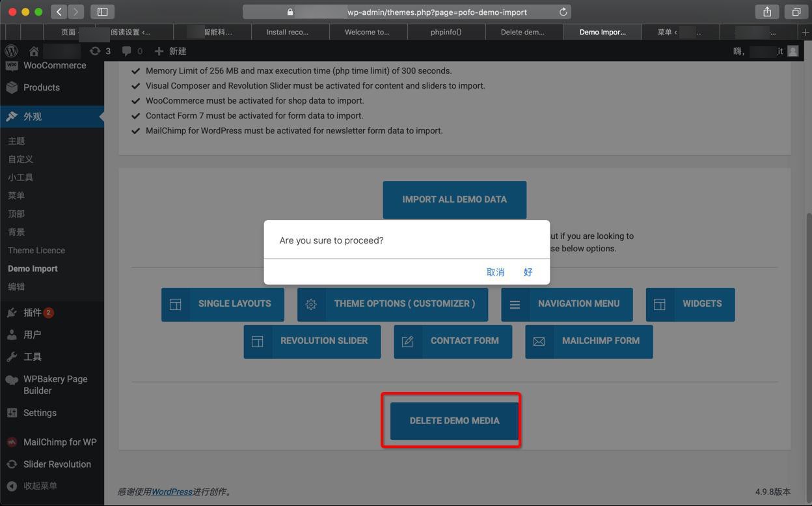
Task: Click the IMPORT ALL DEMO DATA button
Action: [x=454, y=199]
